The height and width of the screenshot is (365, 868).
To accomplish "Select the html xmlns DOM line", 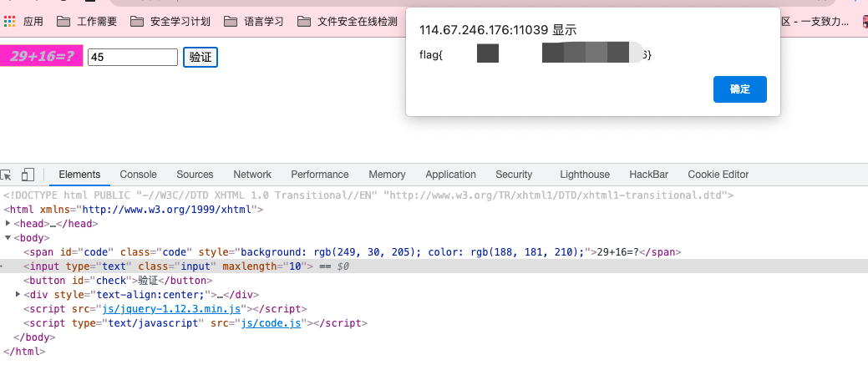I will 134,210.
